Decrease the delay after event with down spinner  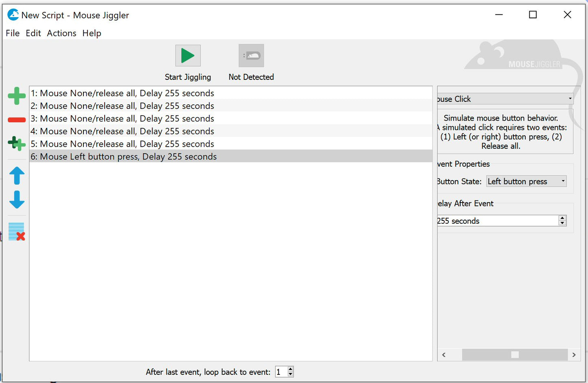562,223
